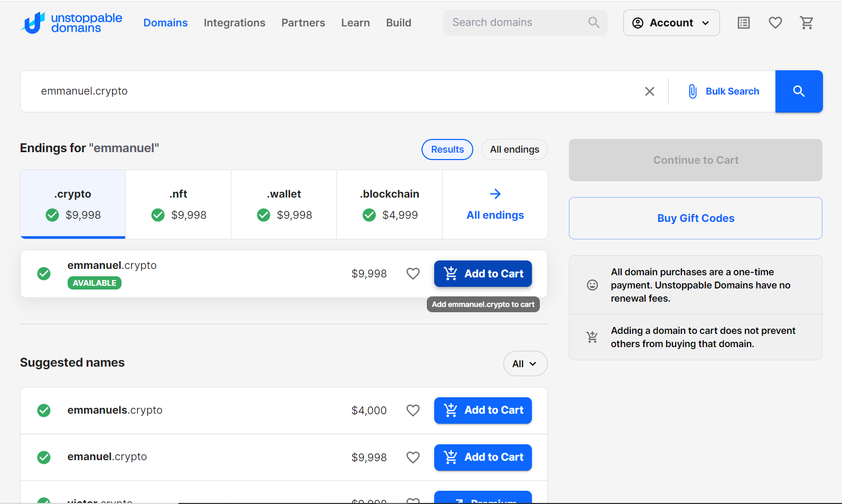Favorite emanuel.crypto with the heart icon

pos(413,458)
